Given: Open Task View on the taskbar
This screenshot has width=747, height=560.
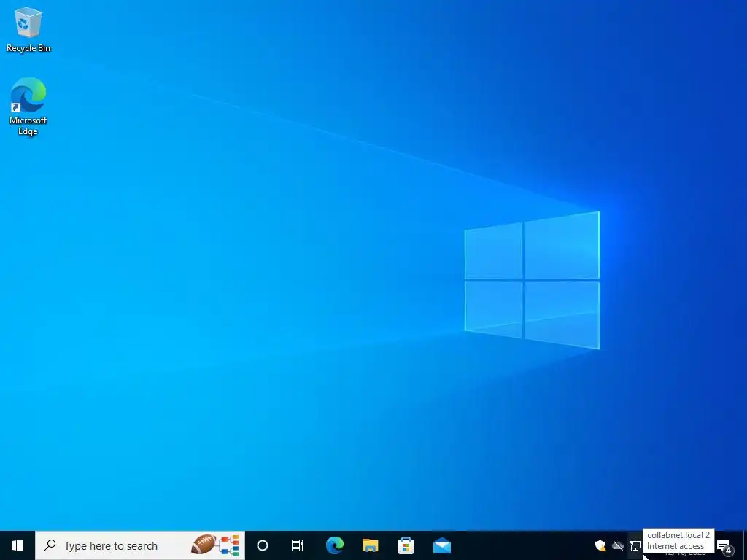Looking at the screenshot, I should pos(298,545).
